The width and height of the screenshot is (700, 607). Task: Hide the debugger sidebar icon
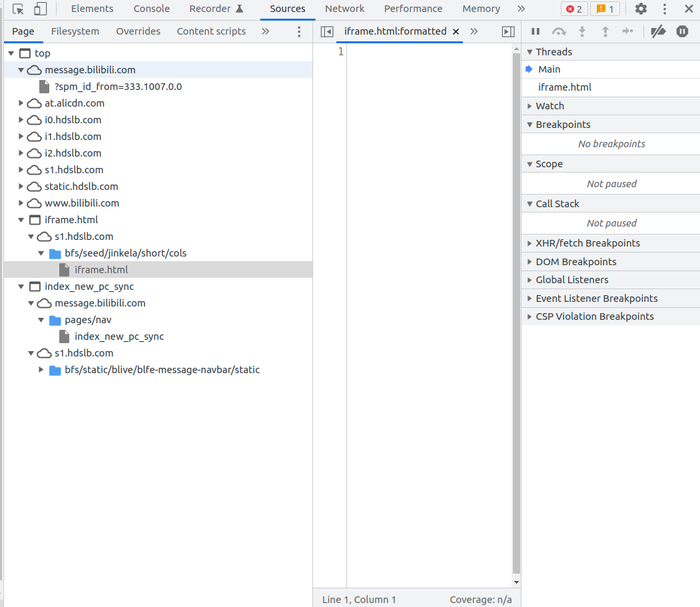[x=508, y=31]
